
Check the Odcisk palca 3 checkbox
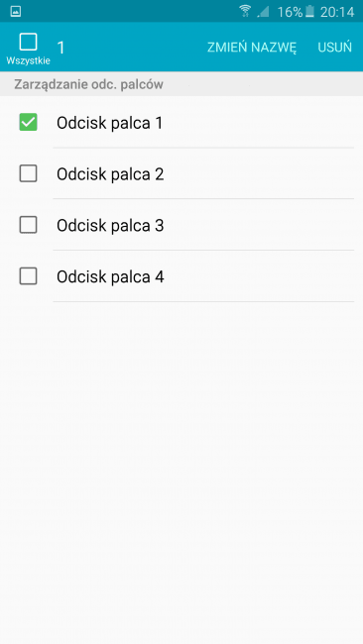28,225
